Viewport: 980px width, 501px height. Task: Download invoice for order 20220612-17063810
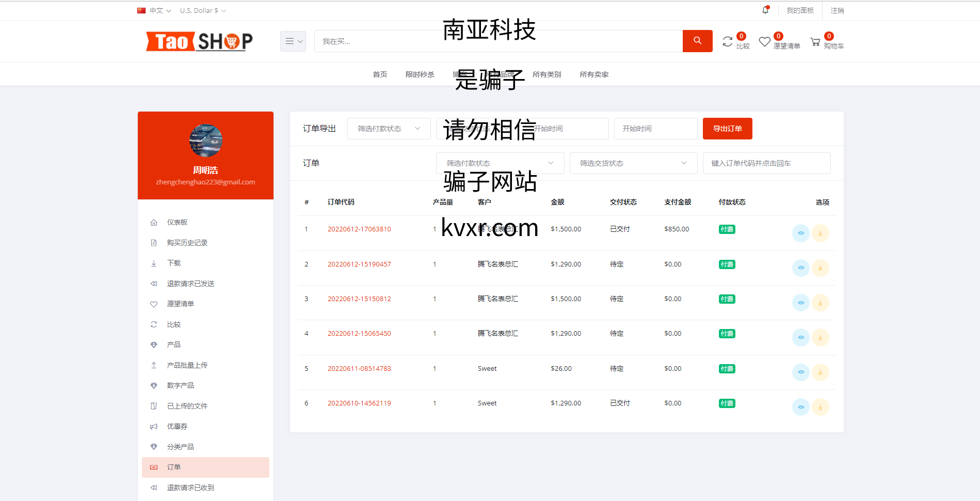[820, 233]
